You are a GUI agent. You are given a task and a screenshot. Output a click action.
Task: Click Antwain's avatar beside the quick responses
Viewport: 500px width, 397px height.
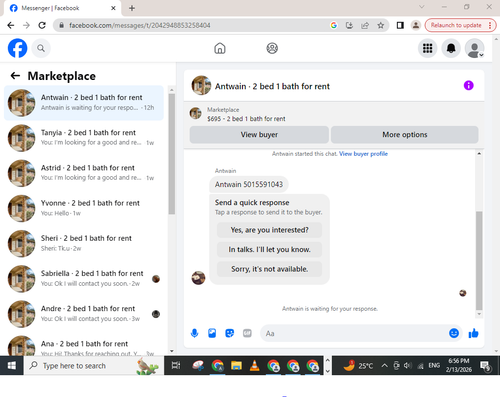pyautogui.click(x=198, y=278)
